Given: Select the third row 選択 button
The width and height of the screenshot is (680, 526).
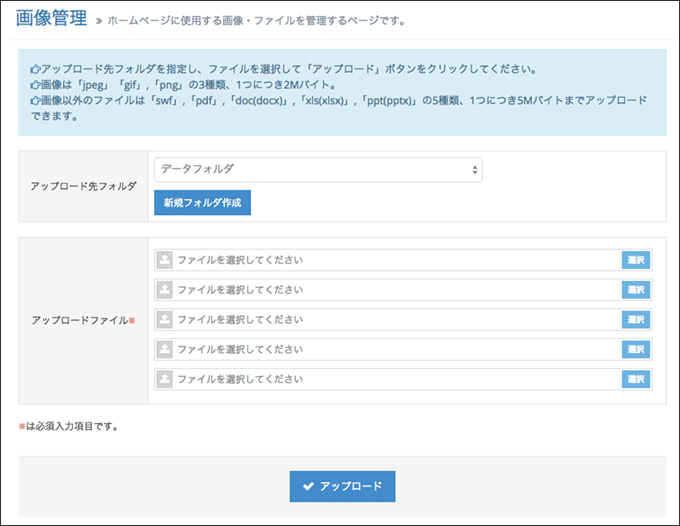Looking at the screenshot, I should click(636, 320).
